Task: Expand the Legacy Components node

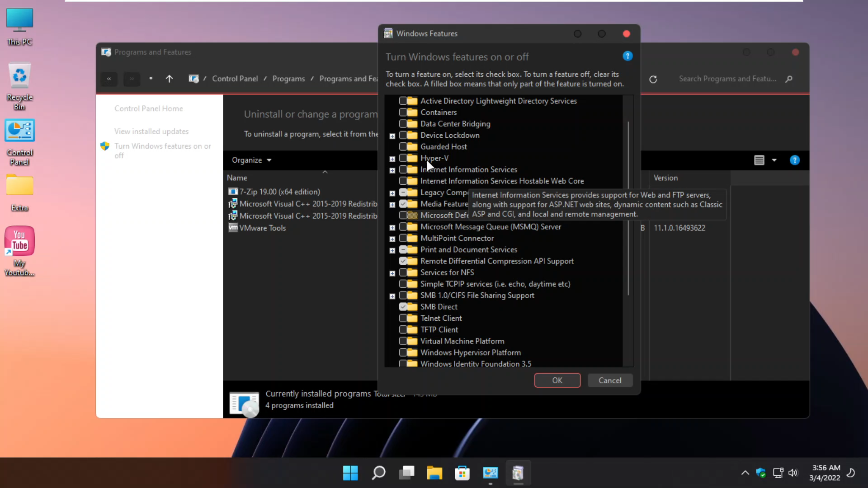Action: [392, 193]
